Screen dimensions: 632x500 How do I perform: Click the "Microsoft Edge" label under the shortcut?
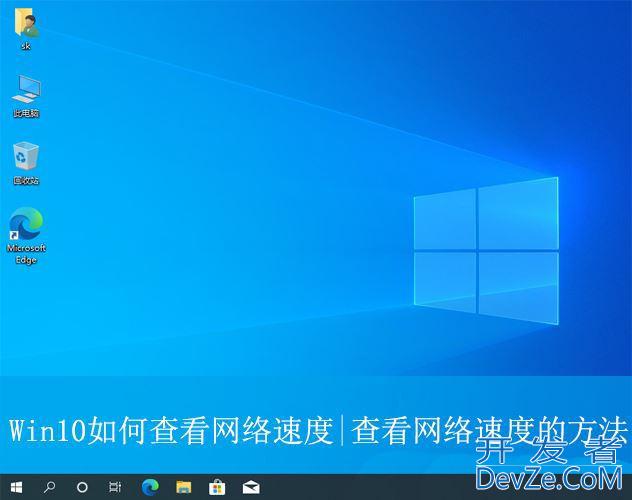(x=26, y=254)
